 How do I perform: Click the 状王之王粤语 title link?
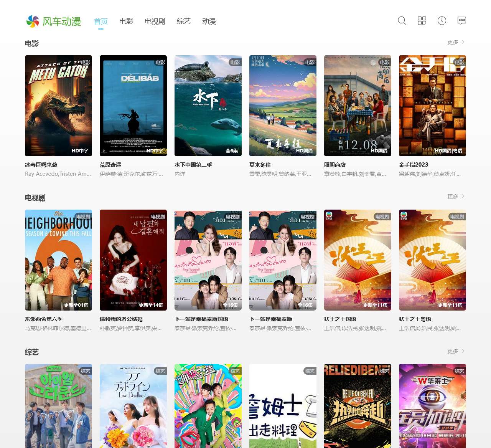tap(415, 319)
